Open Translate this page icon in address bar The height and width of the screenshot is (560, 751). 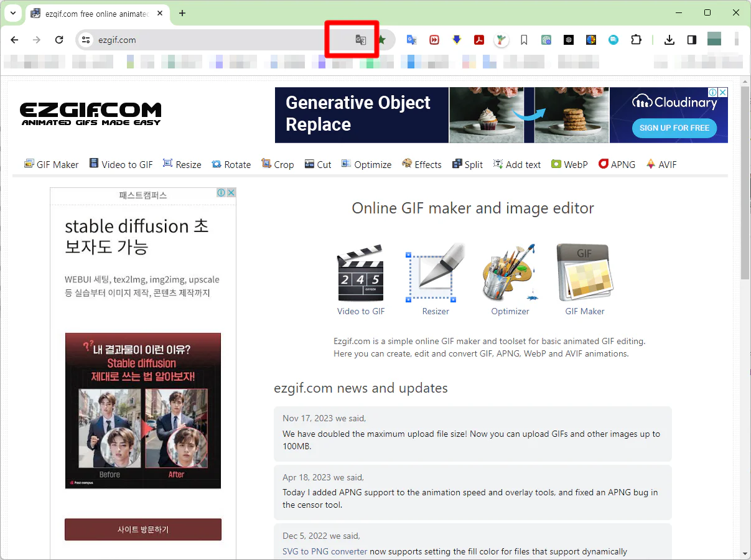tap(360, 40)
